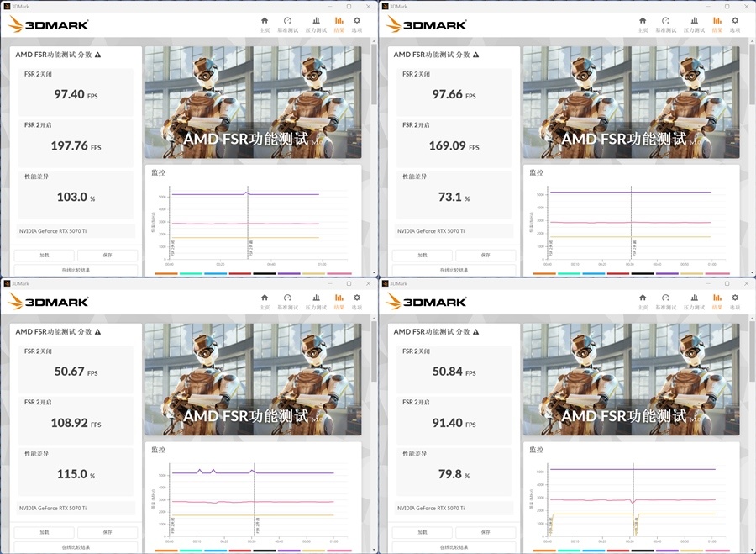
Task: Click 保存 save button in the 115.0% window
Action: [x=108, y=532]
